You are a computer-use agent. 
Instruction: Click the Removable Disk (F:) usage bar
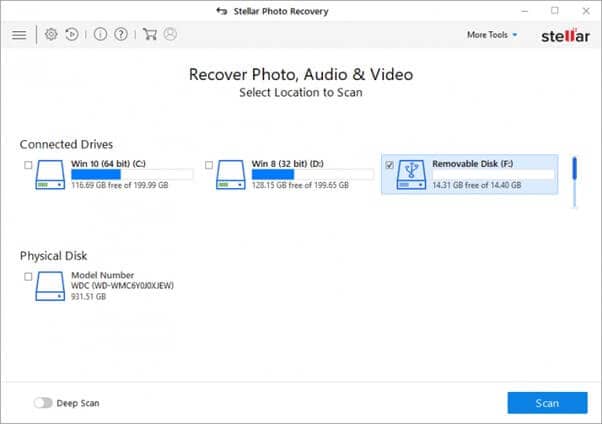(x=493, y=175)
